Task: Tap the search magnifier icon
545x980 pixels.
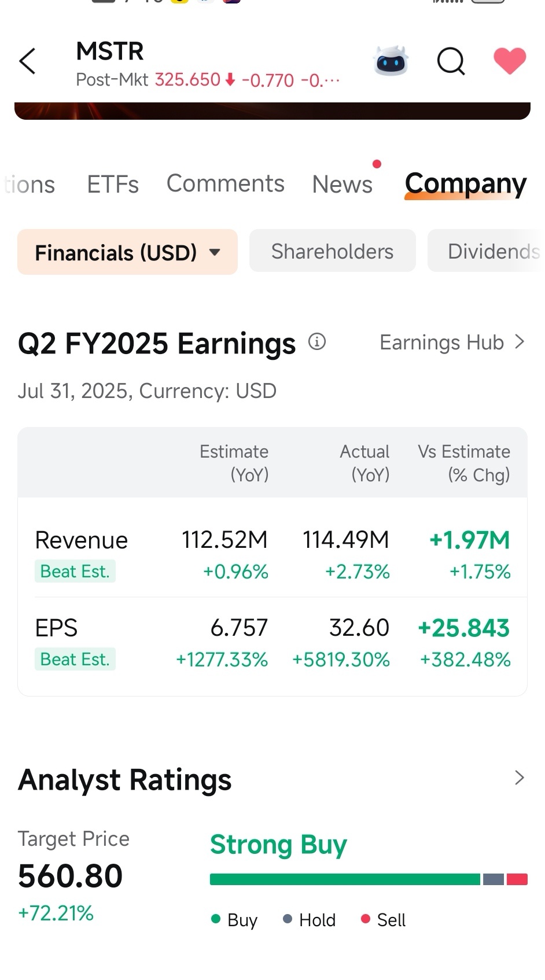Action: click(451, 61)
